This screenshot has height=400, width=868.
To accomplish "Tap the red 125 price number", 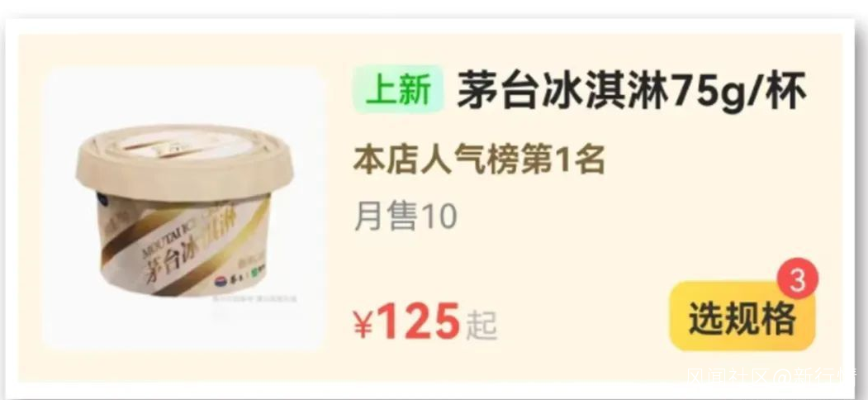I will [419, 321].
